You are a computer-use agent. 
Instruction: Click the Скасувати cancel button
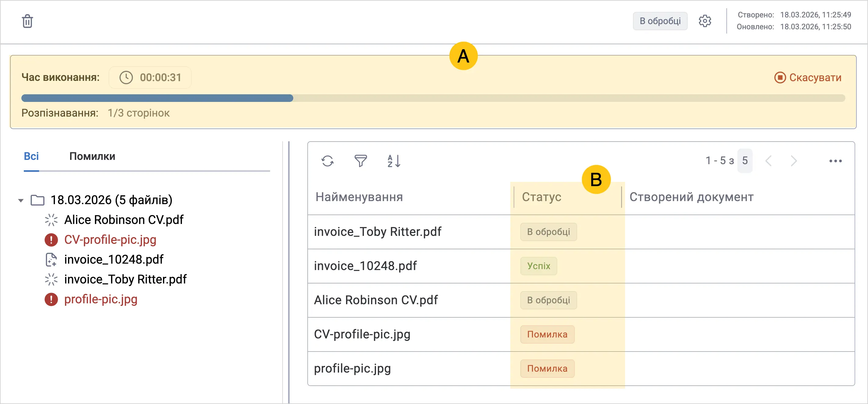click(x=808, y=78)
